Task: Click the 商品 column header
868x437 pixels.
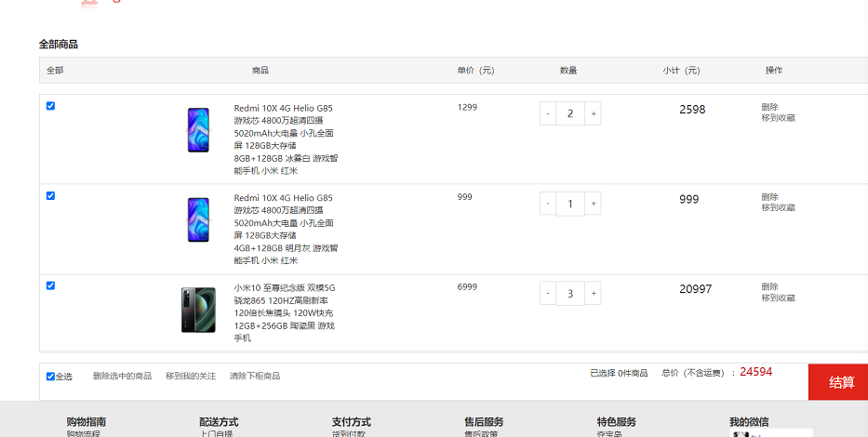Action: pos(260,71)
